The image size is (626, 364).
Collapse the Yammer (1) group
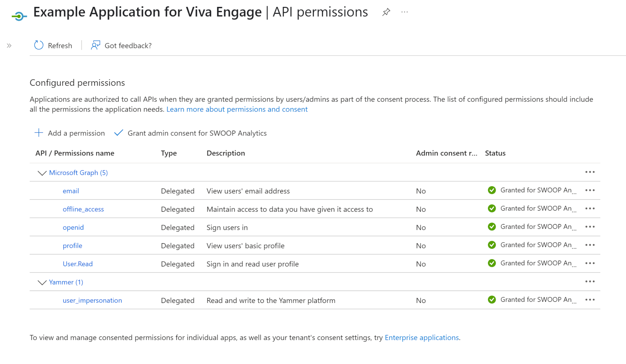[x=42, y=282]
